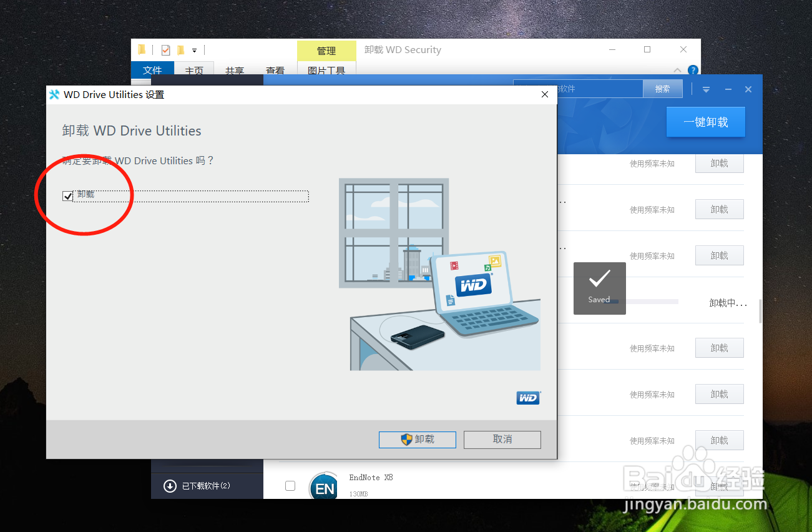812x532 pixels.
Task: Click the properties icon in the quick access toolbar
Action: coord(165,50)
